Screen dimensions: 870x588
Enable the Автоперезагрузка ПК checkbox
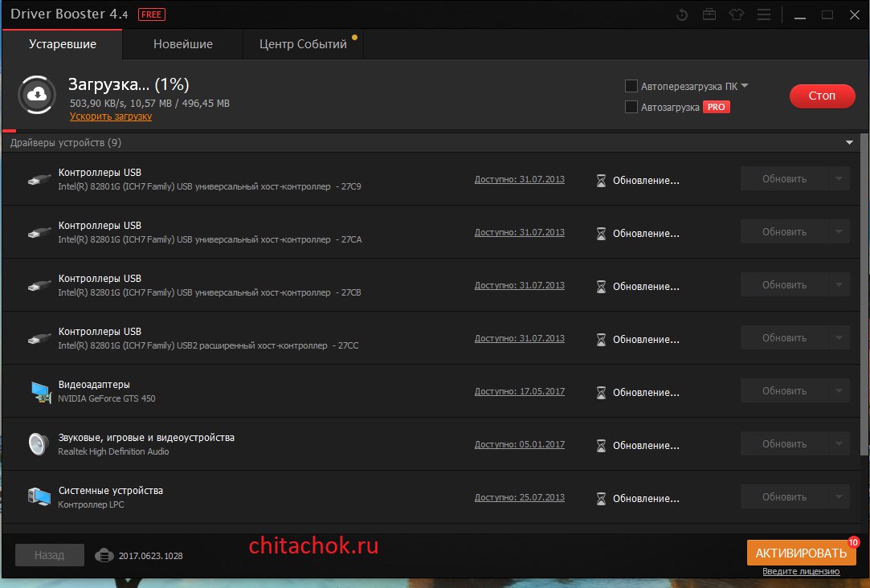click(631, 86)
